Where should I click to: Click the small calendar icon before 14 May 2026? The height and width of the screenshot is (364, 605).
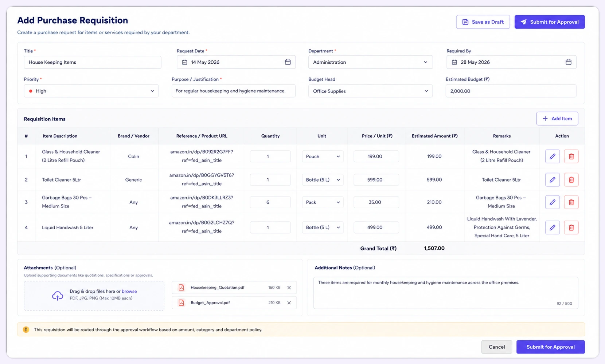click(184, 62)
